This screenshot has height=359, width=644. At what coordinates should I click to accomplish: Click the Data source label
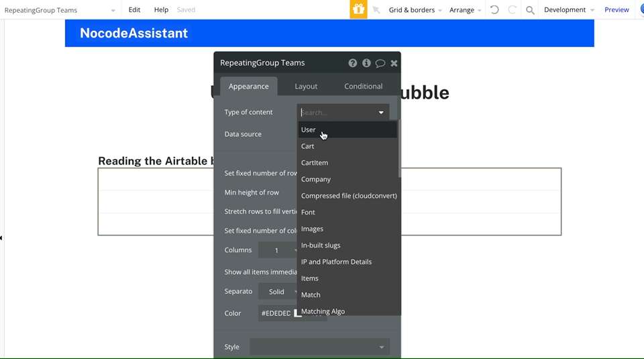[x=243, y=134]
